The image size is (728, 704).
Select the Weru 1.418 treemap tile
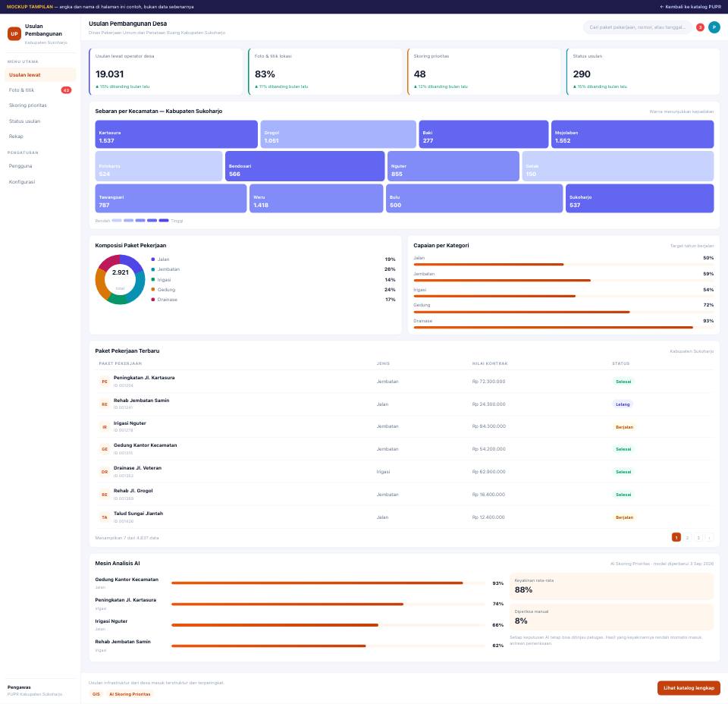317,198
